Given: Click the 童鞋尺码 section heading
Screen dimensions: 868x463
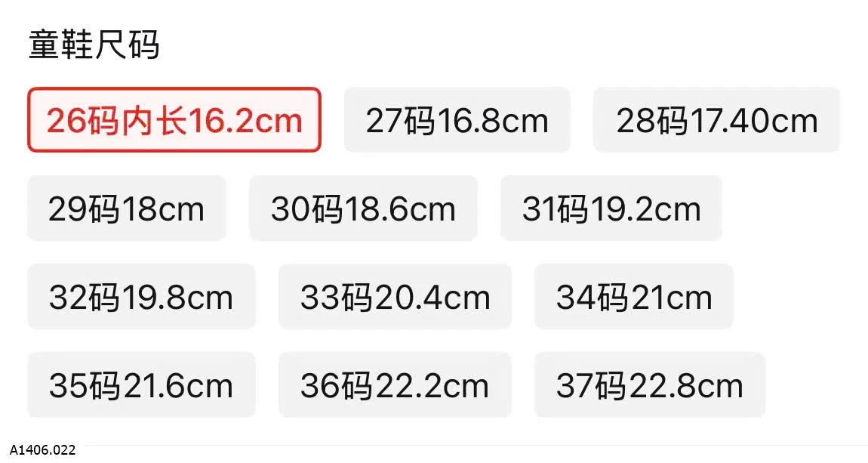Looking at the screenshot, I should click(x=94, y=45).
